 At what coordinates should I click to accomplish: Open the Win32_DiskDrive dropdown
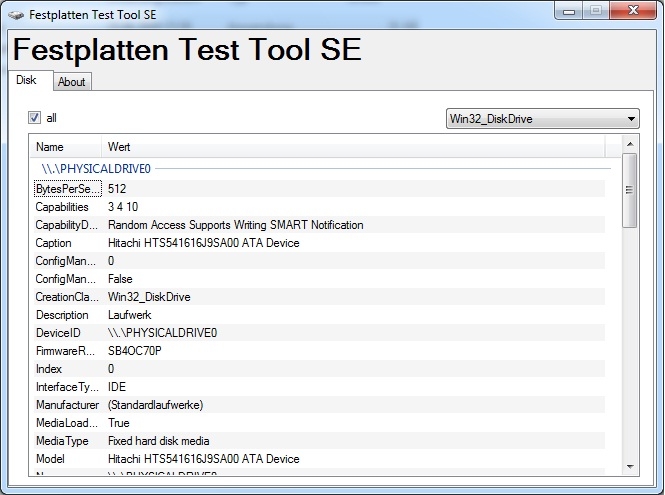[542, 119]
